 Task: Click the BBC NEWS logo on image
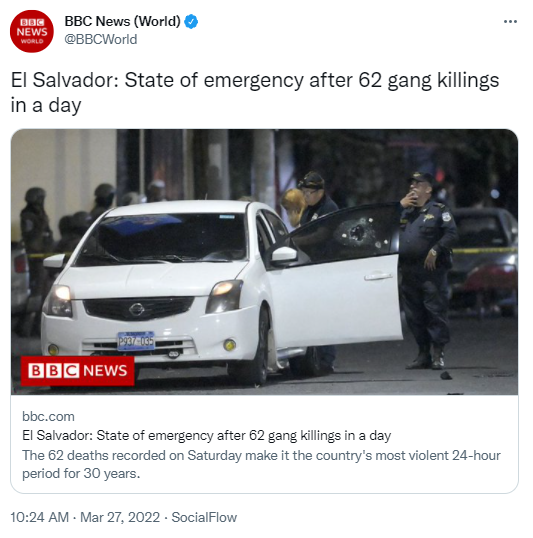click(78, 371)
